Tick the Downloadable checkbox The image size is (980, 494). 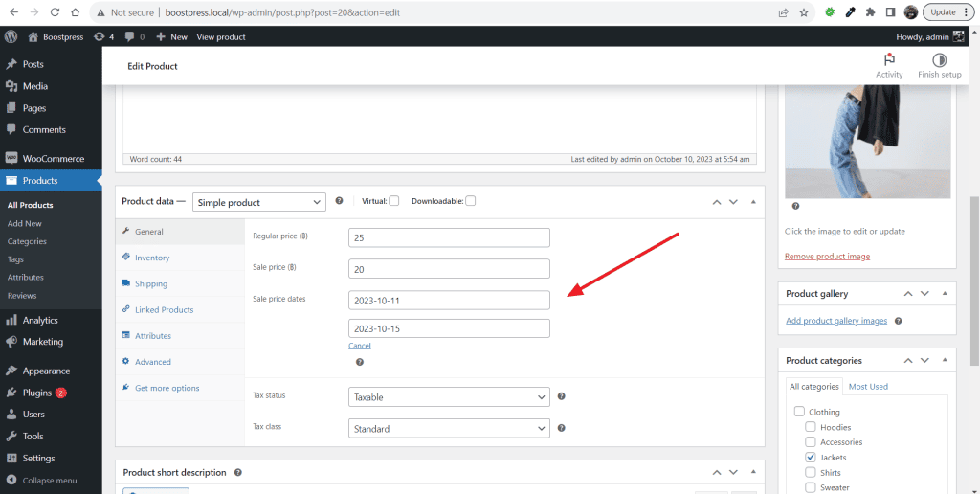pyautogui.click(x=470, y=201)
